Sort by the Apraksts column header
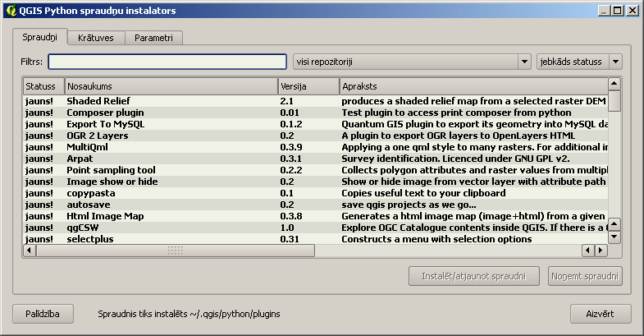The image size is (644, 336). click(473, 86)
